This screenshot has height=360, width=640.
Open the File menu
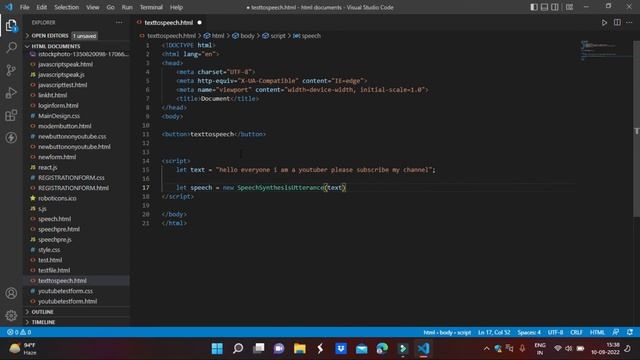click(x=24, y=7)
